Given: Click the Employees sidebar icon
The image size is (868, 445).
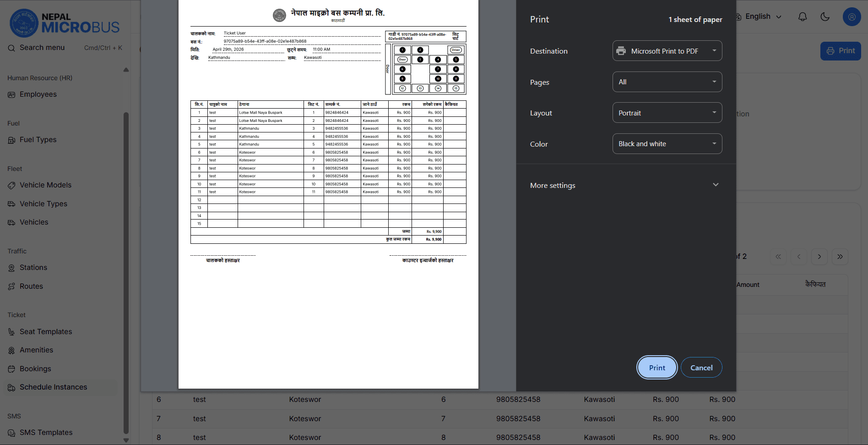Looking at the screenshot, I should click(x=11, y=94).
